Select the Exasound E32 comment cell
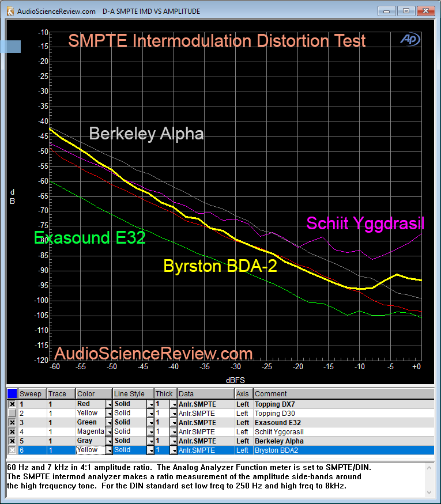Viewport: 441px width, 504px height. coord(344,422)
